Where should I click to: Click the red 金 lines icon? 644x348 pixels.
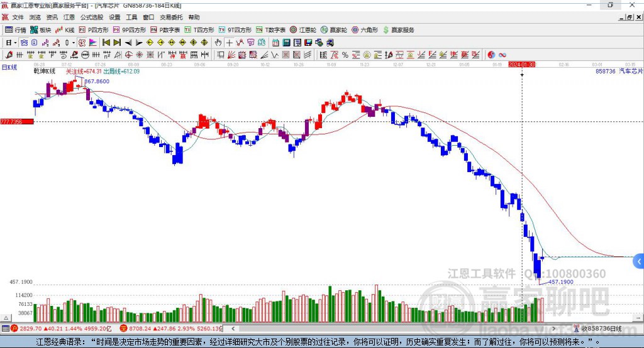[410, 55]
